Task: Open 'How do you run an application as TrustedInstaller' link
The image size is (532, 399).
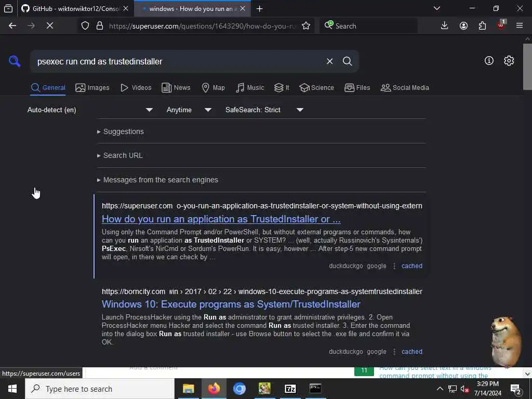Action: (221, 219)
